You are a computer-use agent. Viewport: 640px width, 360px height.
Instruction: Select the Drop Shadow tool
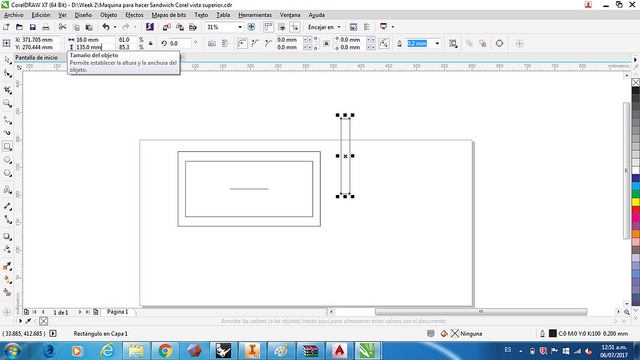[x=7, y=236]
